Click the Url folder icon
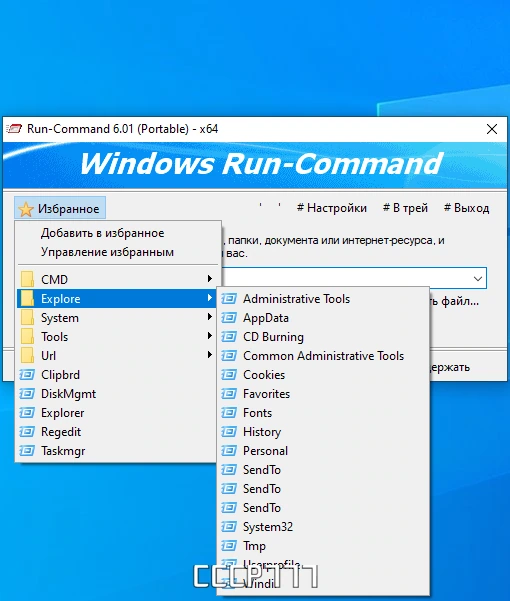The height and width of the screenshot is (601, 510). tap(27, 356)
